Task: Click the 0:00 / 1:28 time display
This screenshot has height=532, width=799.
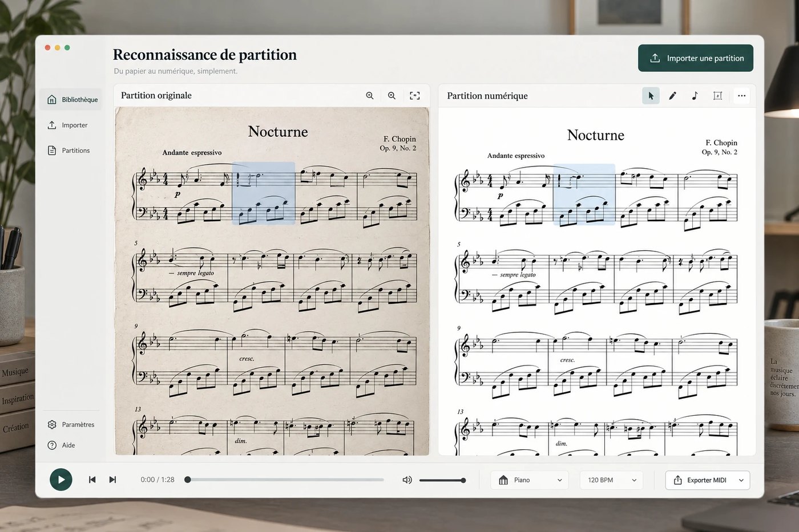Action: tap(158, 480)
